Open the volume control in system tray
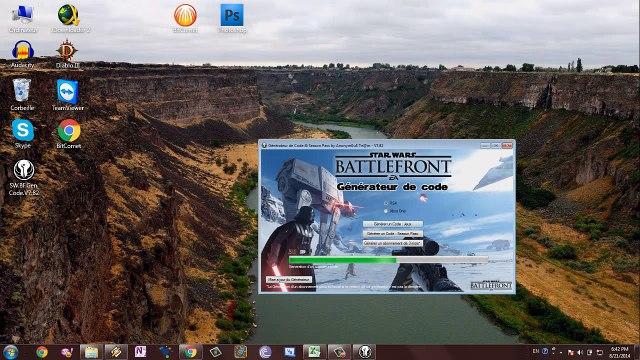640x360 pixels. click(x=580, y=352)
